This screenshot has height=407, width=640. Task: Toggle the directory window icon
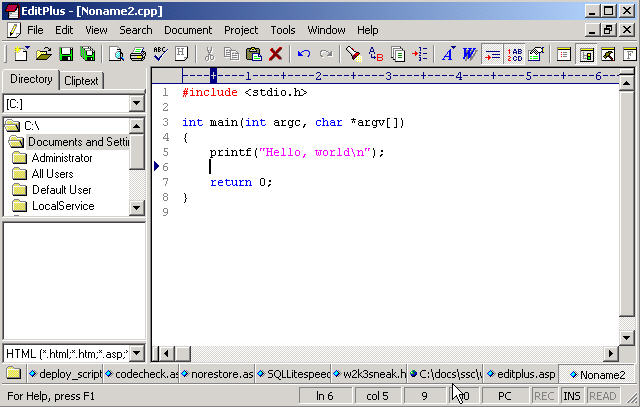587,54
